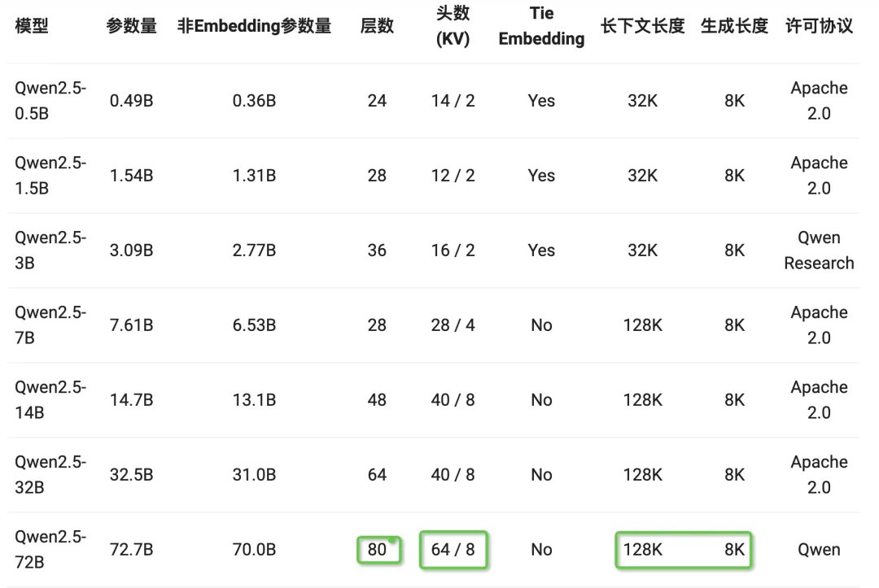The image size is (879, 588).
Task: Click the 非Embedding参数量 column header
Action: tap(254, 26)
